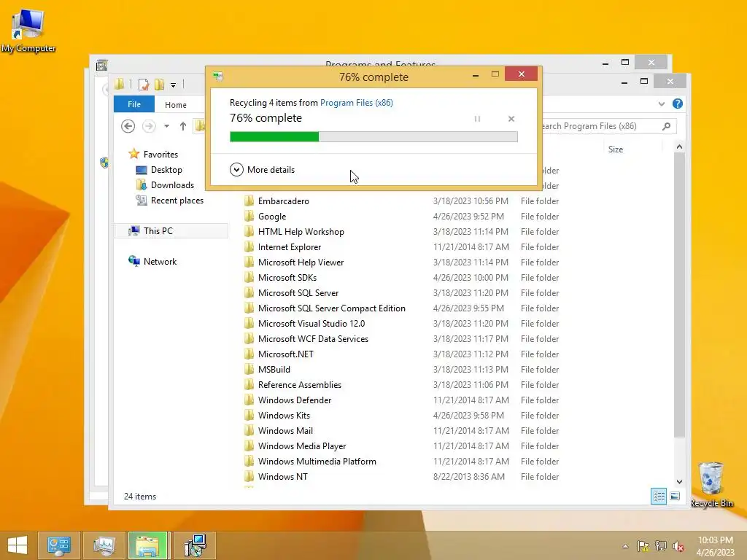The image size is (747, 560).
Task: Select the Microsoft WCF Data Services folder
Action: [313, 338]
